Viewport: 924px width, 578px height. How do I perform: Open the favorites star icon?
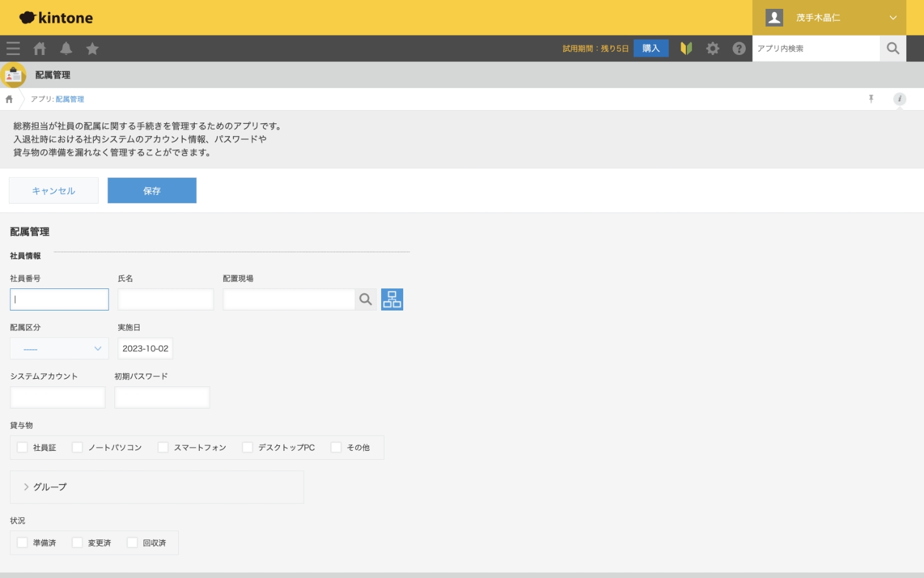(x=92, y=49)
